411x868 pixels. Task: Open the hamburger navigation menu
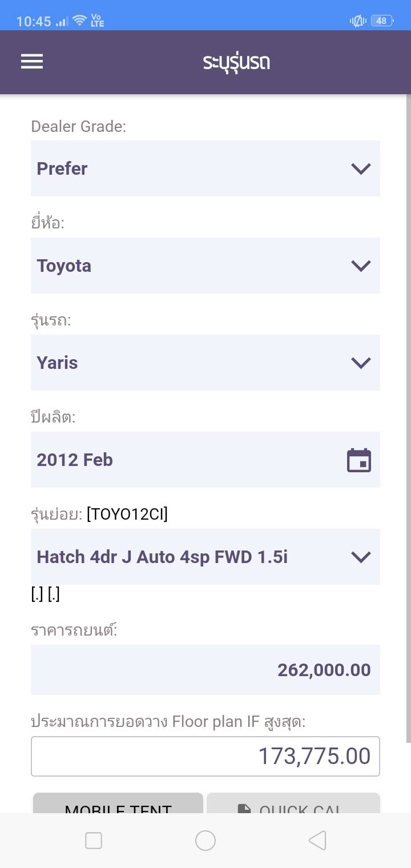(x=32, y=62)
